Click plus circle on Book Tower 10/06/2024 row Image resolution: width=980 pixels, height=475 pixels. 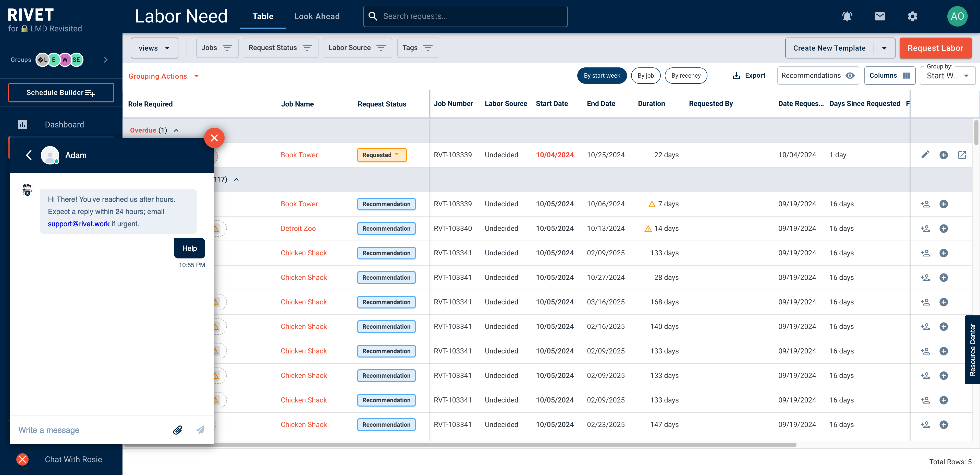click(x=944, y=204)
